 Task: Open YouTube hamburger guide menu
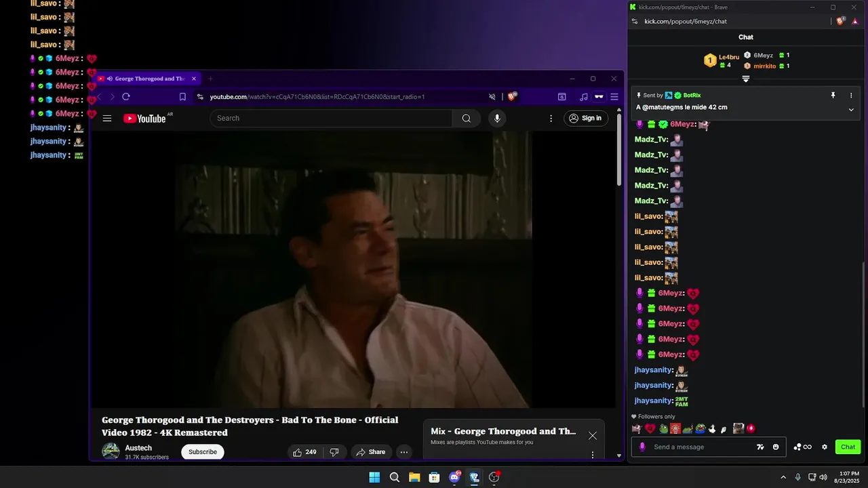(x=107, y=119)
